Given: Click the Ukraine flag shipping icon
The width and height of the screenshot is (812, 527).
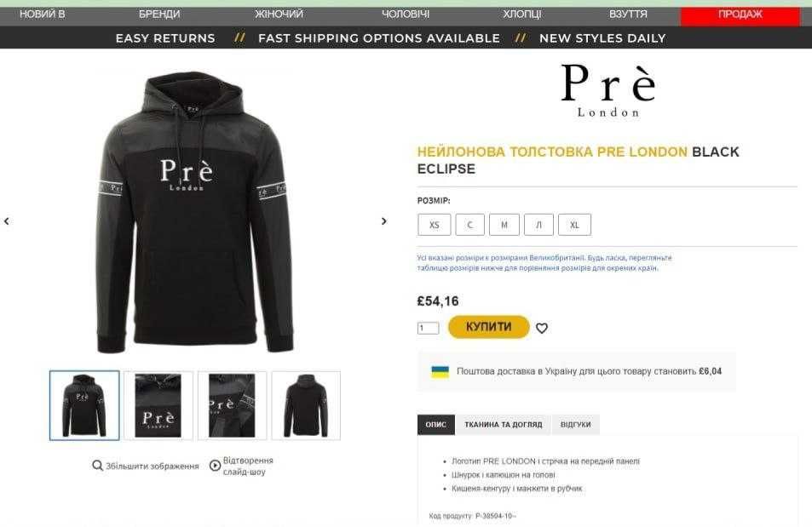Looking at the screenshot, I should tap(441, 372).
